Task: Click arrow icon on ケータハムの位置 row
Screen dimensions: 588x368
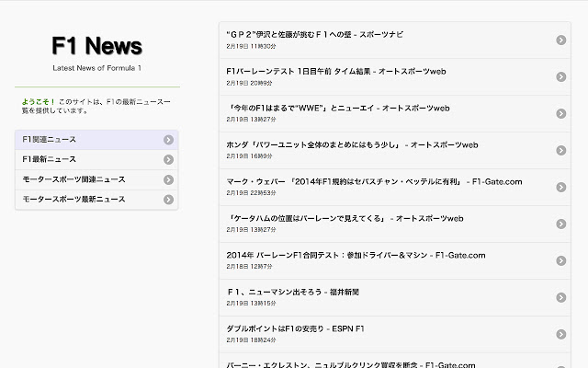Action: (x=561, y=224)
